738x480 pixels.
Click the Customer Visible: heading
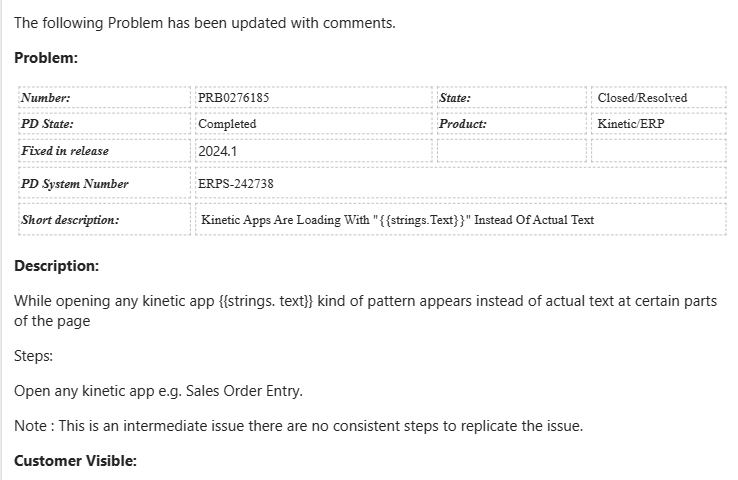pos(75,460)
